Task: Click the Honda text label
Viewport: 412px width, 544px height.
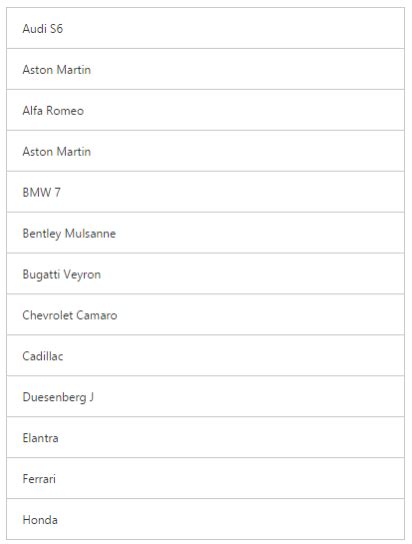Action: pos(40,520)
